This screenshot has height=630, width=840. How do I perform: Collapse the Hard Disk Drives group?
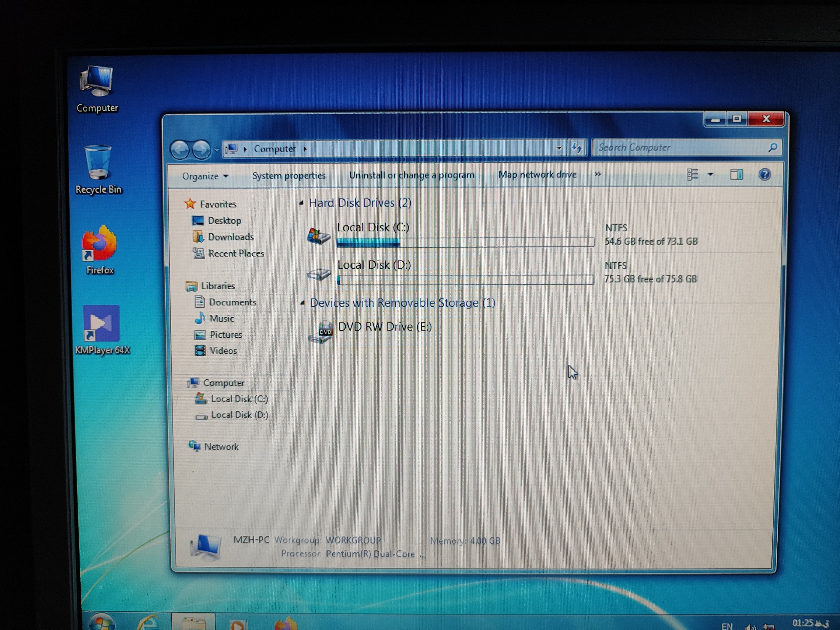tap(301, 203)
